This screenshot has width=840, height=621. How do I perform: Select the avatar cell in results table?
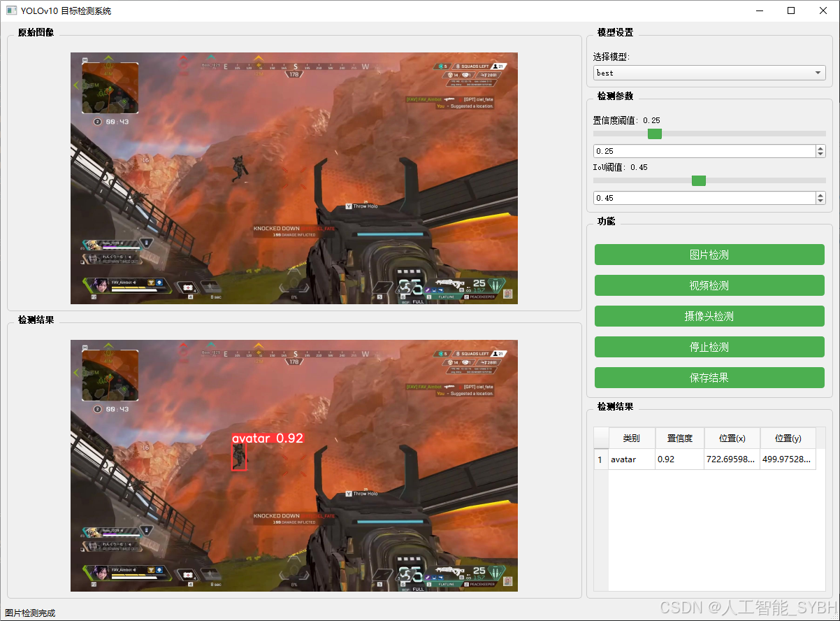(632, 459)
